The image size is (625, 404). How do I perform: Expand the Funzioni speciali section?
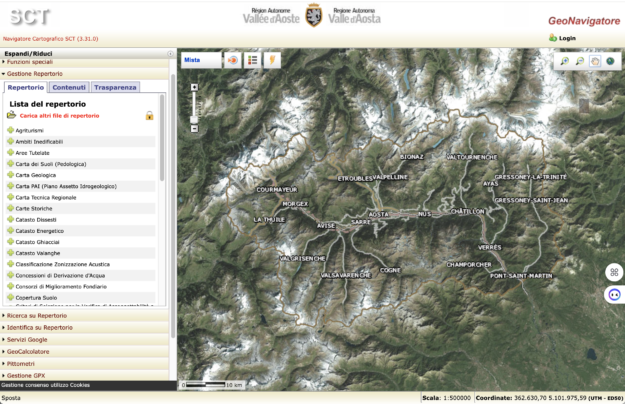click(x=85, y=62)
